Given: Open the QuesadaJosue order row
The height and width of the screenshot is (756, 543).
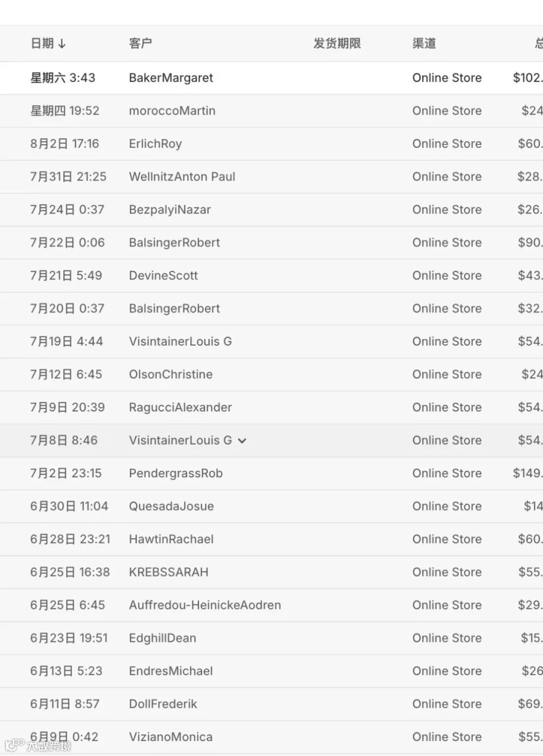Looking at the screenshot, I should click(271, 506).
